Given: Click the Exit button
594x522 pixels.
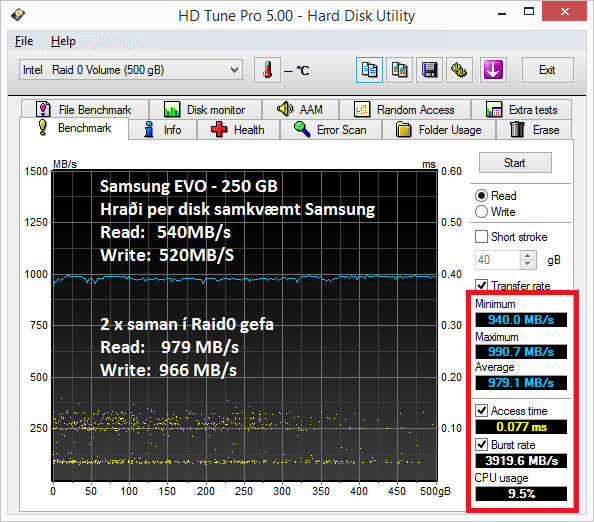Looking at the screenshot, I should [547, 70].
